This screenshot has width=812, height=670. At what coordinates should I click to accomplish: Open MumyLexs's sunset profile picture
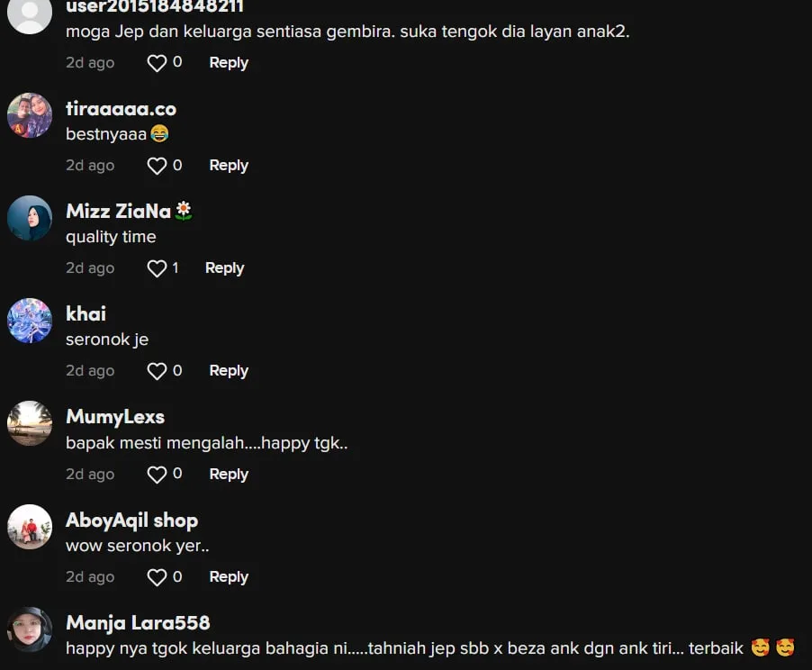point(30,423)
